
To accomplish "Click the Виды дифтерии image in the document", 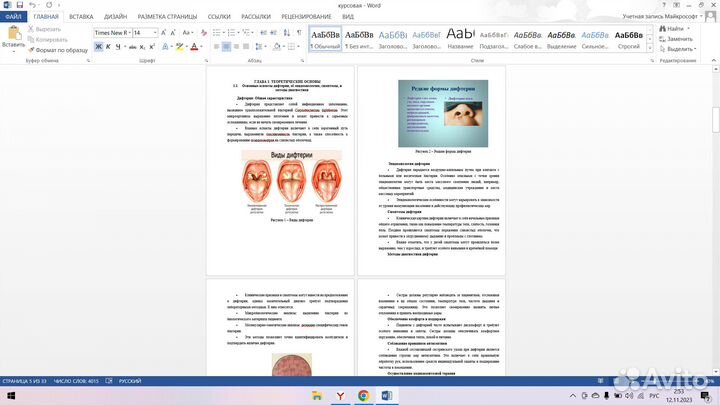I will (292, 181).
